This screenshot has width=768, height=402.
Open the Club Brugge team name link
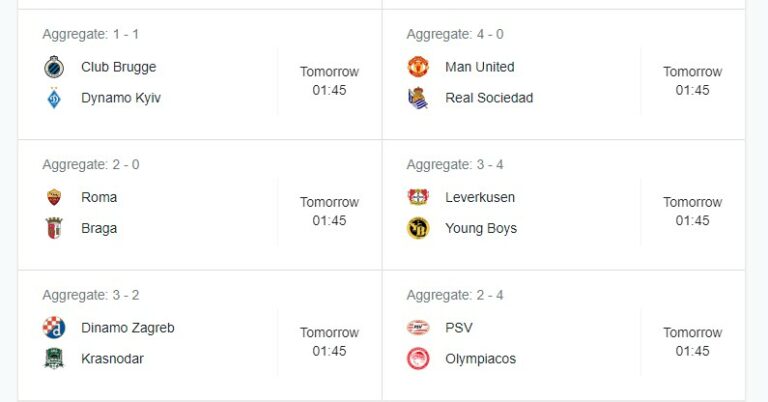pos(118,67)
